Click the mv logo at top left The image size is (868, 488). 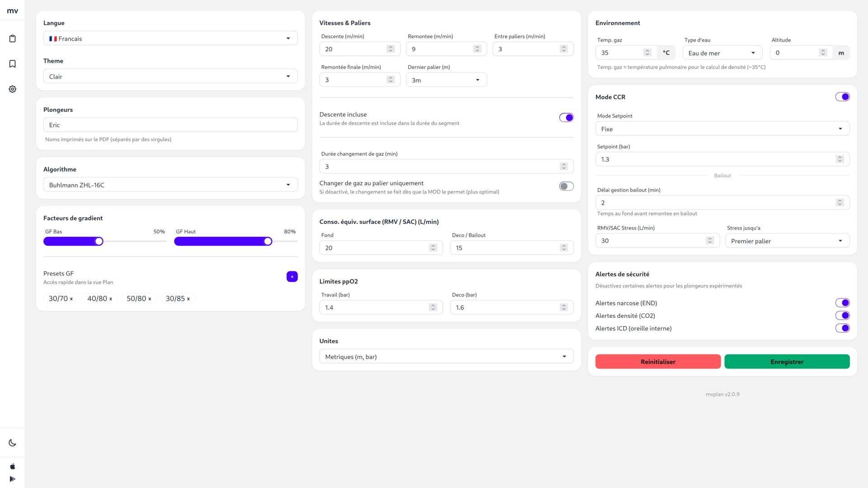[x=13, y=11]
